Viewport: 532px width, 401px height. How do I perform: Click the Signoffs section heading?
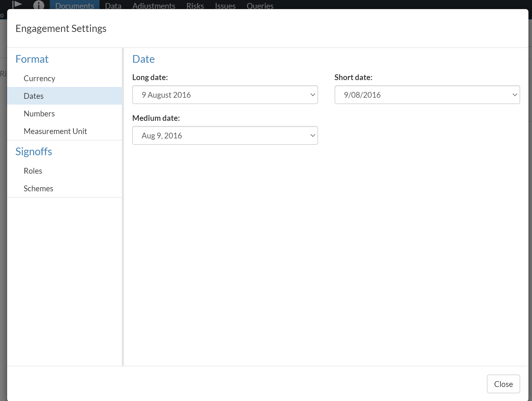tap(34, 152)
